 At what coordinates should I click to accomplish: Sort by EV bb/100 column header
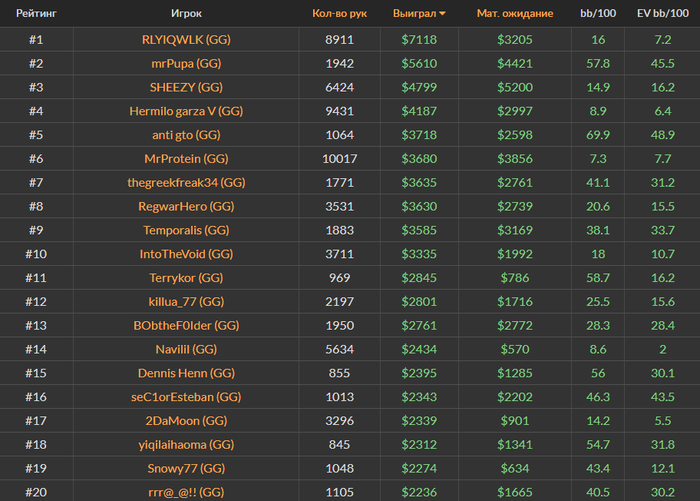click(x=662, y=13)
